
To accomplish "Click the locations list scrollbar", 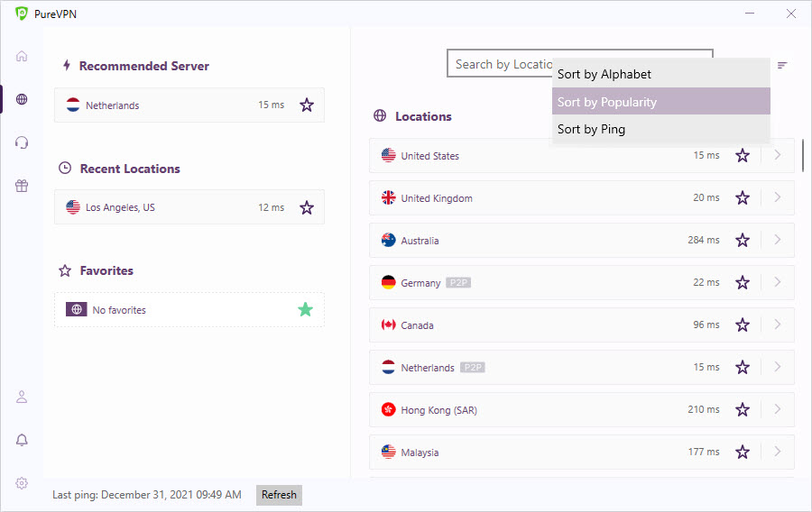I will coord(803,155).
